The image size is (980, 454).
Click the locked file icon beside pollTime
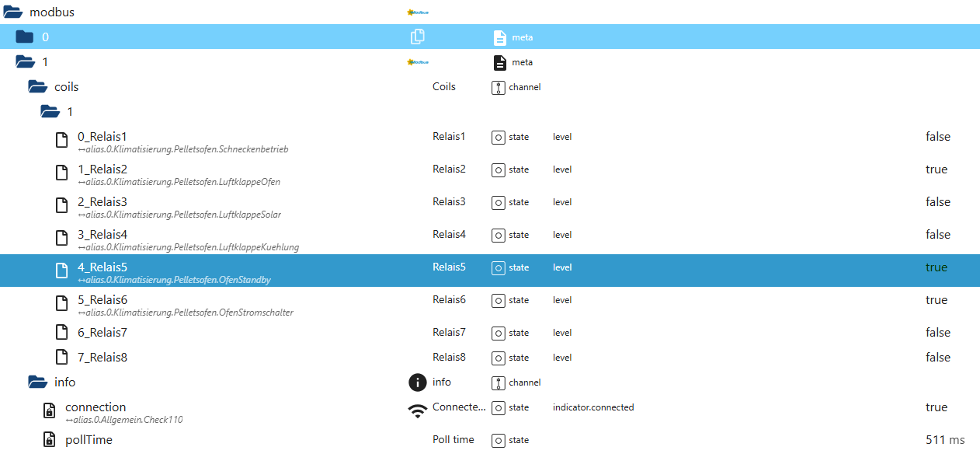click(x=48, y=440)
